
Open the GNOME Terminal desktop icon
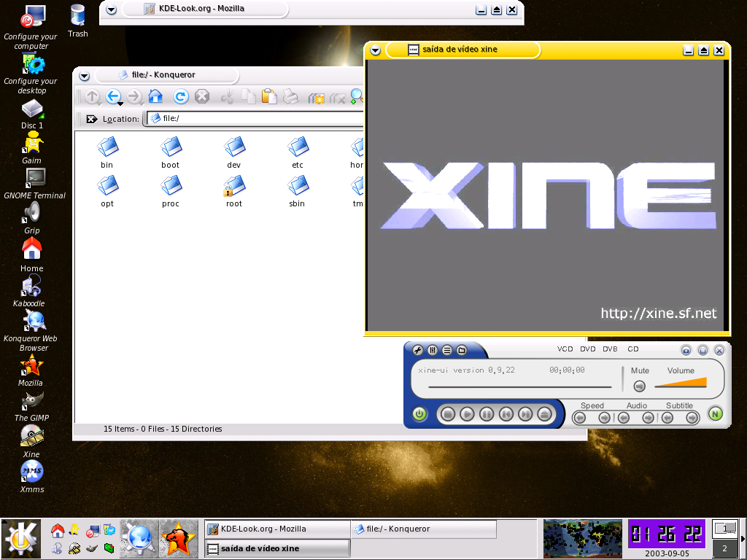point(34,183)
